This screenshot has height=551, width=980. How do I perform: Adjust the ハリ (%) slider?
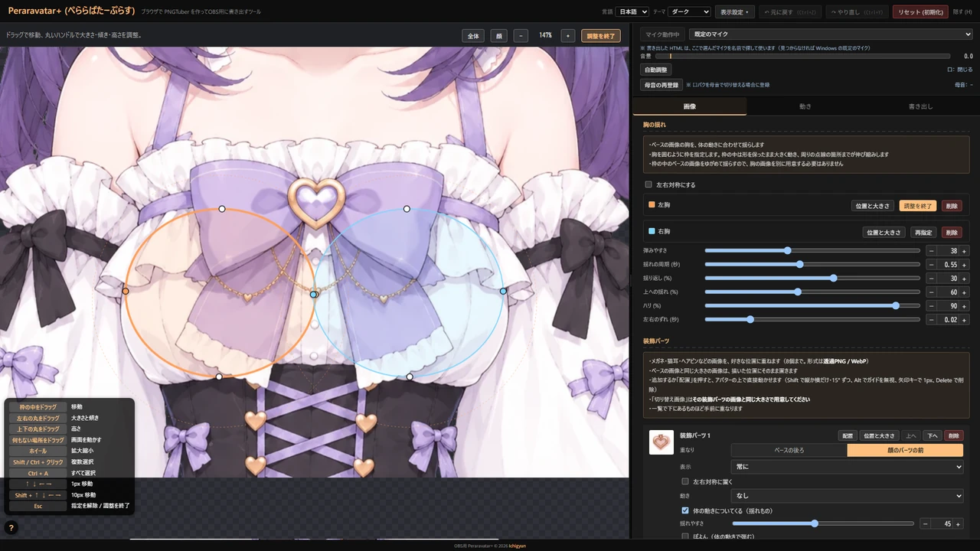coord(812,306)
